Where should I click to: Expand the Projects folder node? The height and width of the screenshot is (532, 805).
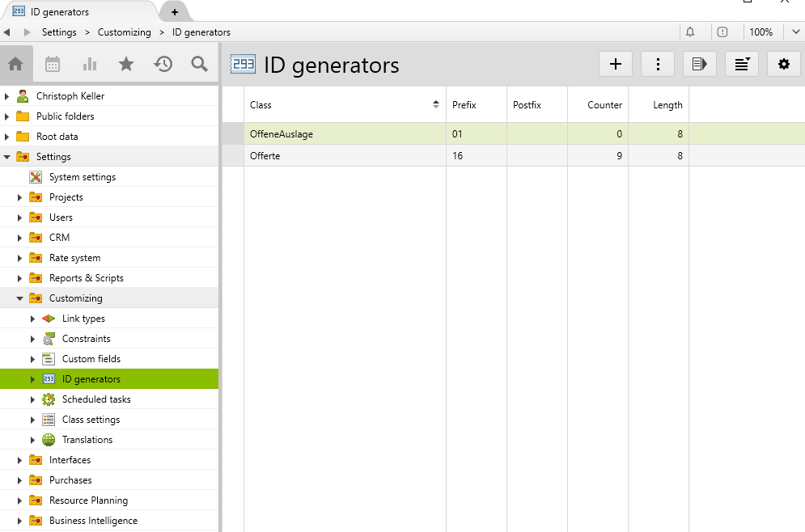(20, 197)
